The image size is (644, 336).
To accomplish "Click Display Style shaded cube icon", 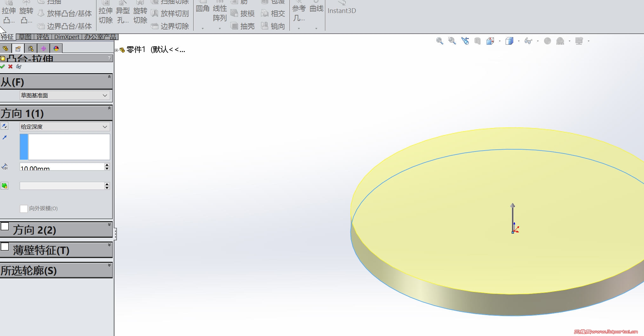I will 509,41.
